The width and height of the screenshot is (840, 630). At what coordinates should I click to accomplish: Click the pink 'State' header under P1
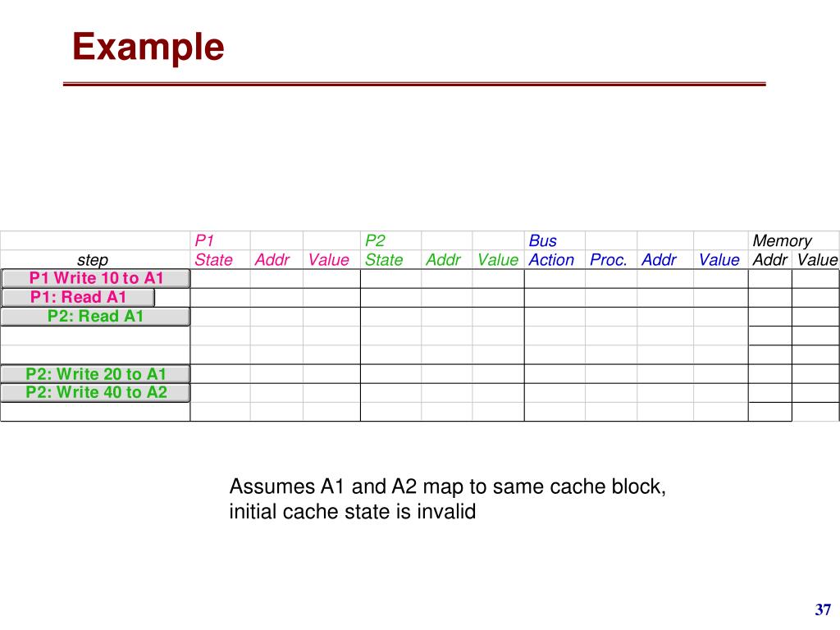tap(213, 260)
